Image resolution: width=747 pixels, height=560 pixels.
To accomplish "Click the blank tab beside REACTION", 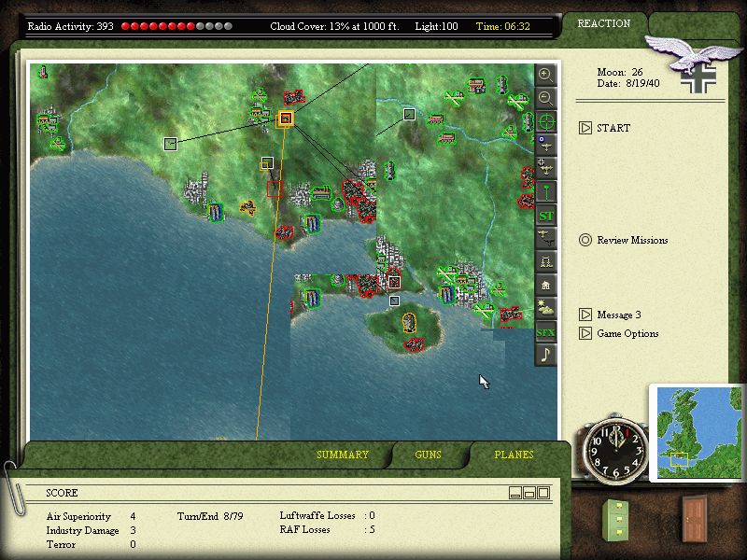I will (x=693, y=24).
